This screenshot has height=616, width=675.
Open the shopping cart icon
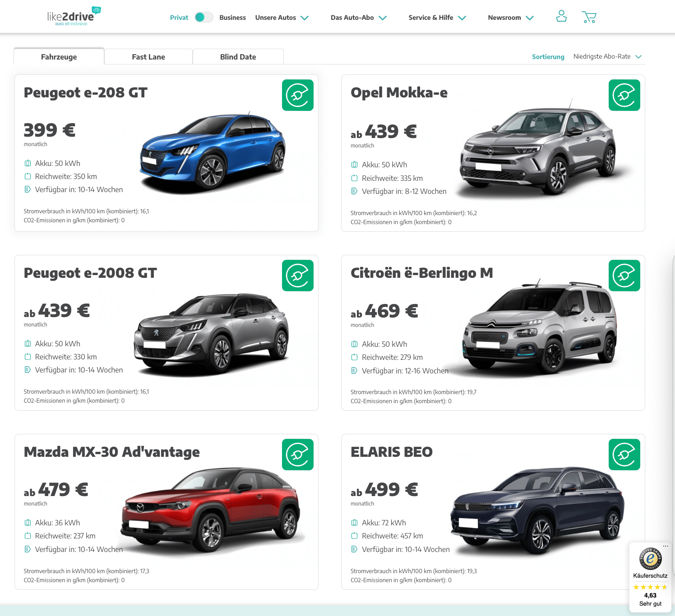point(589,17)
